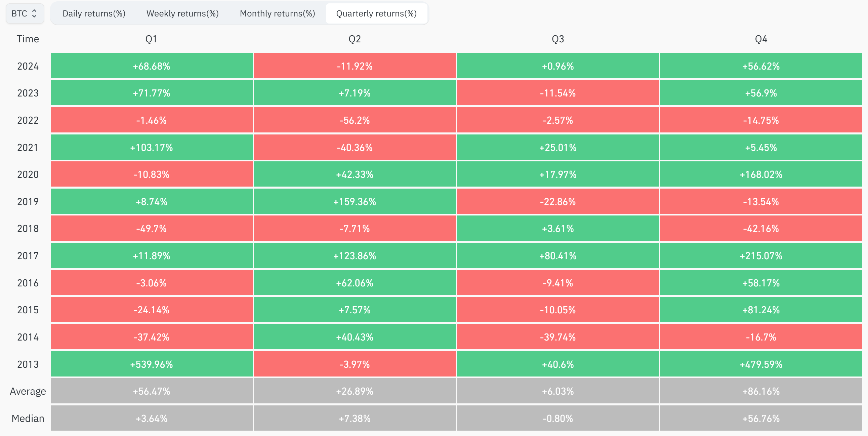Click the -37.42% cell in 2014

(x=151, y=337)
